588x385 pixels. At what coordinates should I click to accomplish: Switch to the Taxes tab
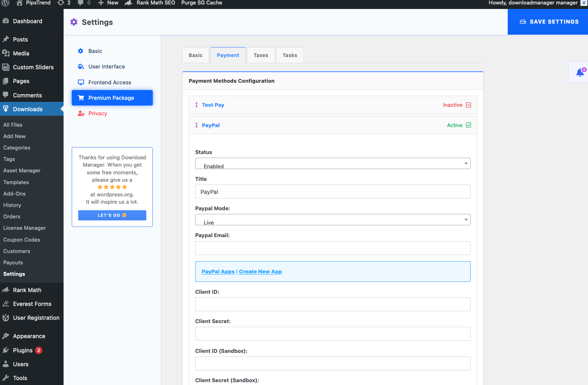(x=261, y=55)
